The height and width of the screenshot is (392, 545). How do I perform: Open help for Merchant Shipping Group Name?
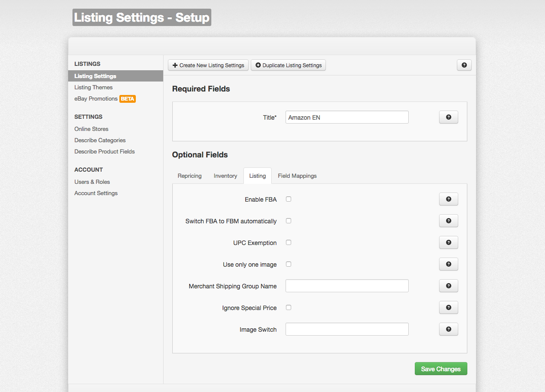click(x=449, y=286)
